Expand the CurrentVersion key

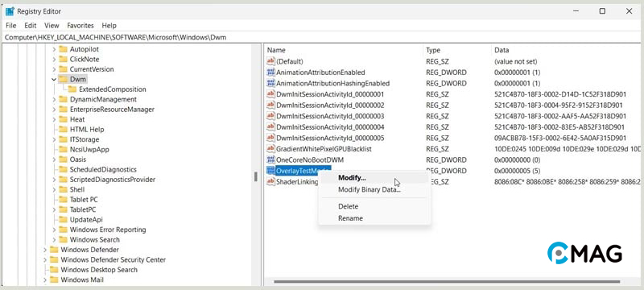click(54, 69)
